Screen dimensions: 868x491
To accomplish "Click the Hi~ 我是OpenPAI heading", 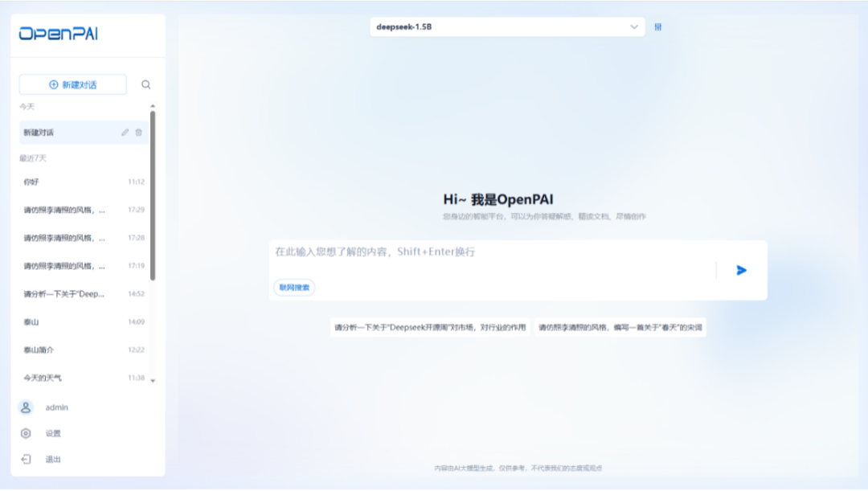I will (x=498, y=200).
